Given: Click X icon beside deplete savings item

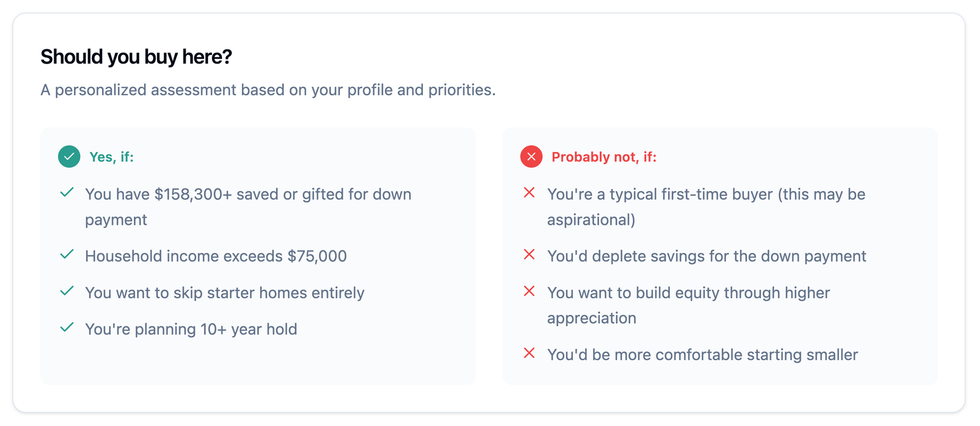Looking at the screenshot, I should pyautogui.click(x=529, y=255).
